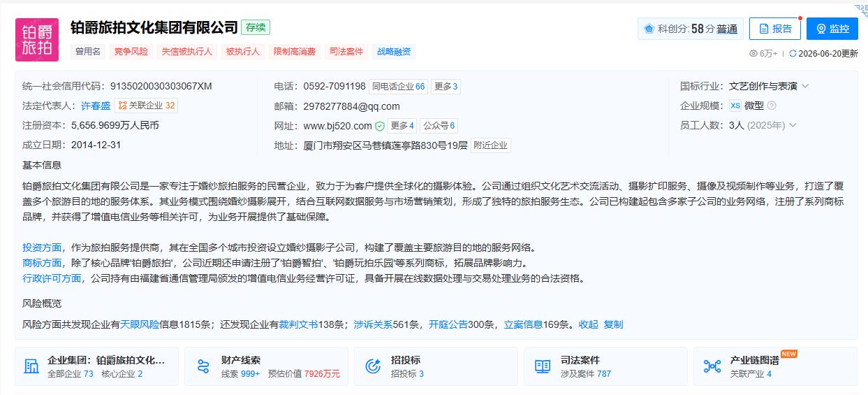The image size is (868, 395).
Task: Click 关联企业 32 badge
Action: click(147, 106)
